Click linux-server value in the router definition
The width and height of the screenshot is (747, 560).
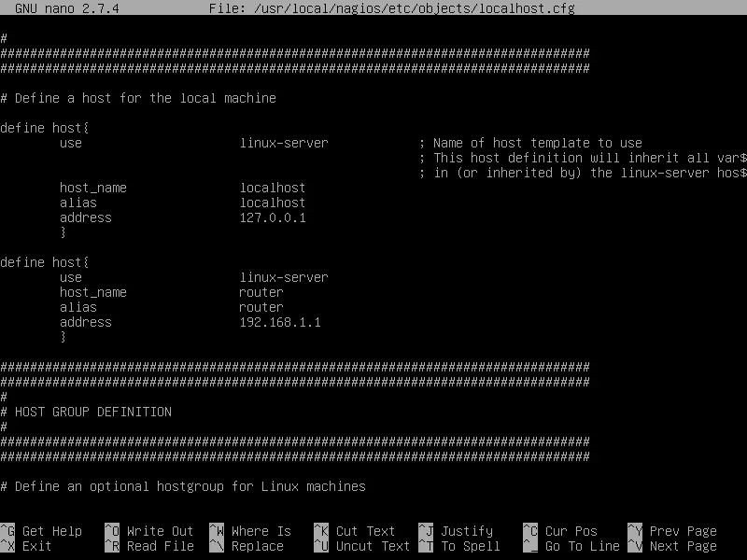click(x=284, y=277)
